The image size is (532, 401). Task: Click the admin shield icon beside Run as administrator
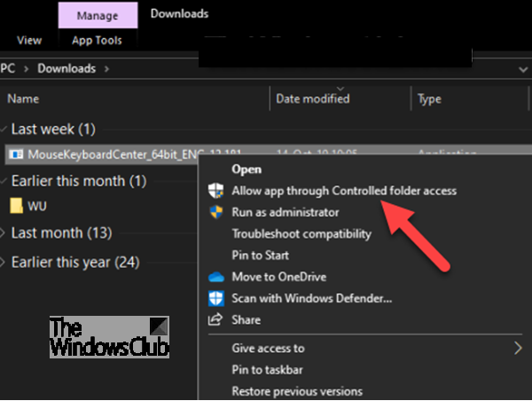coord(216,212)
